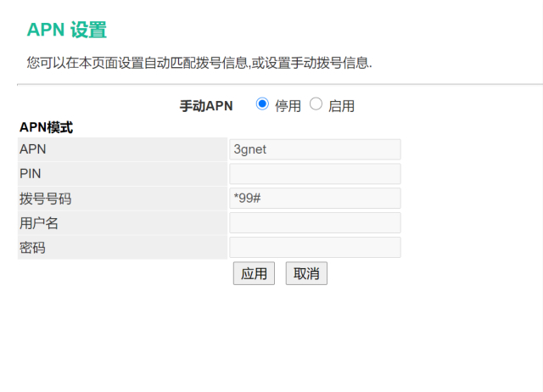The image size is (543, 392).
Task: Click the APN 设置 page heading
Action: (67, 31)
